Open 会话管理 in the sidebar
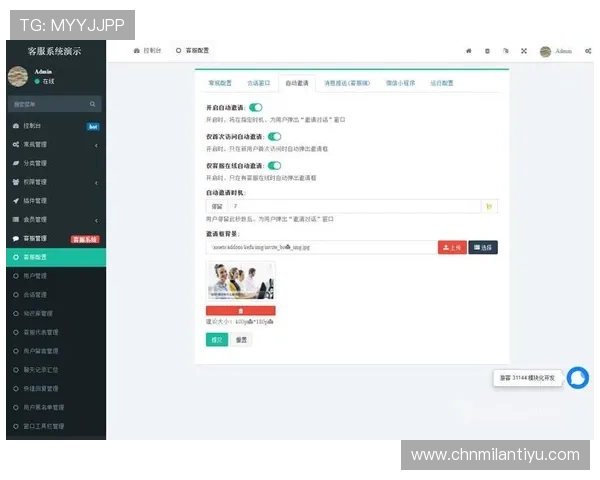 click(x=56, y=295)
